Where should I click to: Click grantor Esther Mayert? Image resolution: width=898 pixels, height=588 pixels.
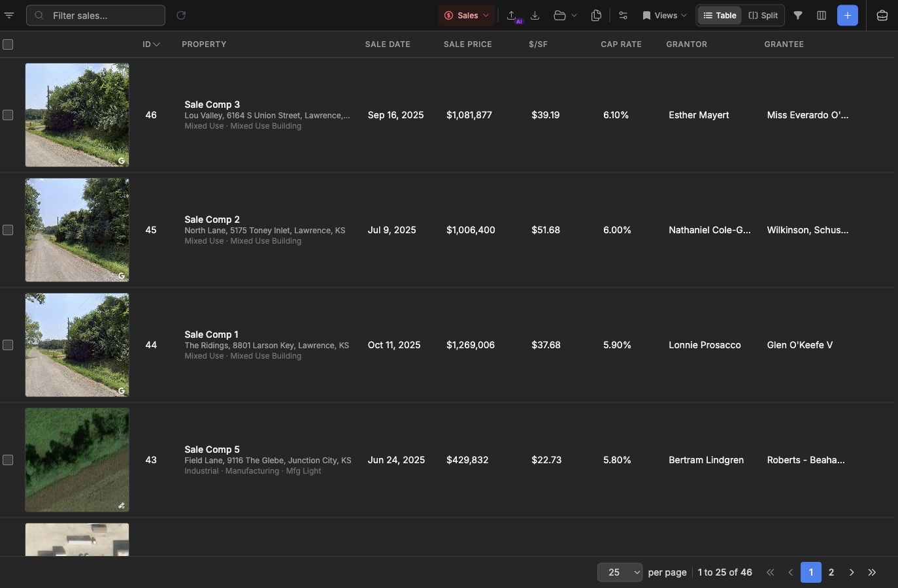(699, 115)
